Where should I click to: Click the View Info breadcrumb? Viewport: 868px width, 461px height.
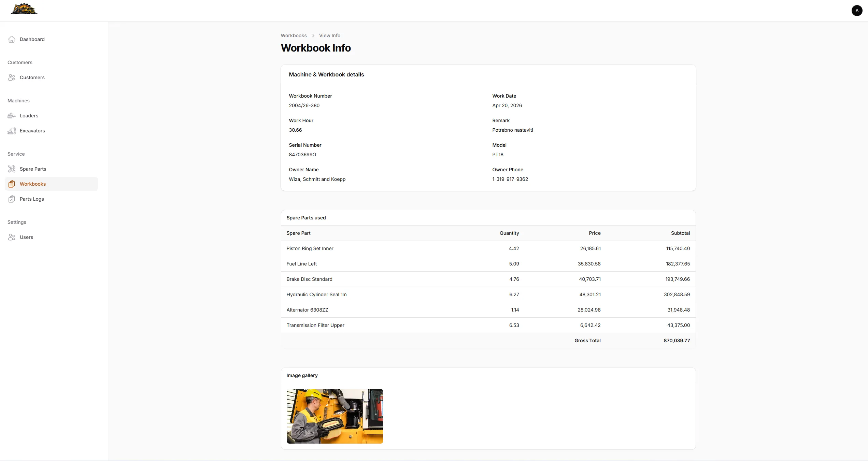click(x=329, y=35)
